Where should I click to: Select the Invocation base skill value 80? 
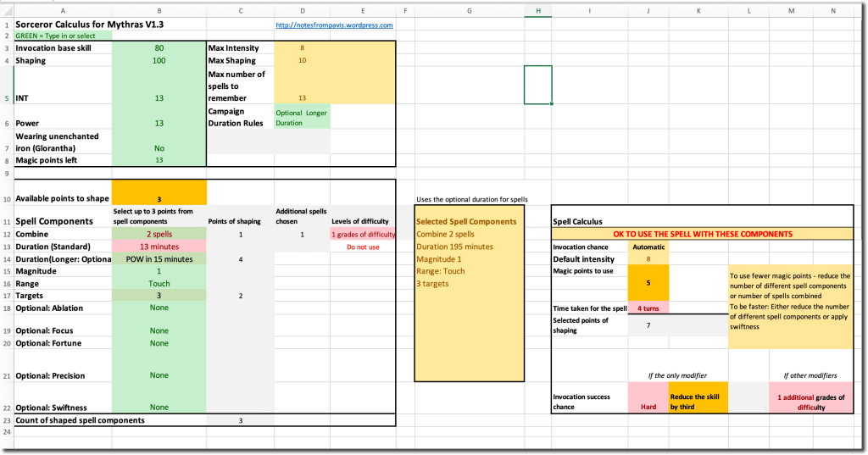[159, 48]
